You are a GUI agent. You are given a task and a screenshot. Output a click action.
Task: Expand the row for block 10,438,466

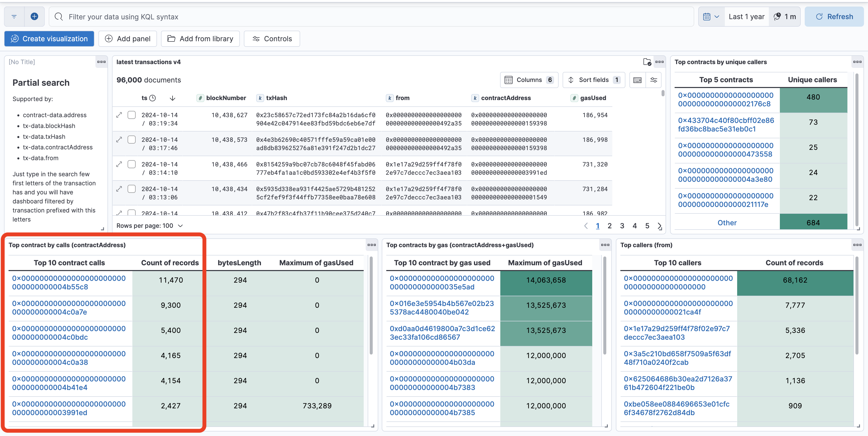coord(119,164)
